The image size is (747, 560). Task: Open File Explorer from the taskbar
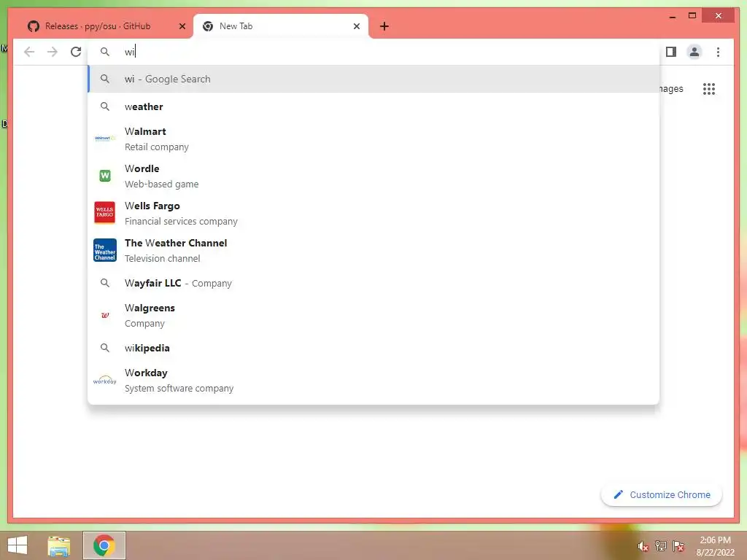coord(59,545)
